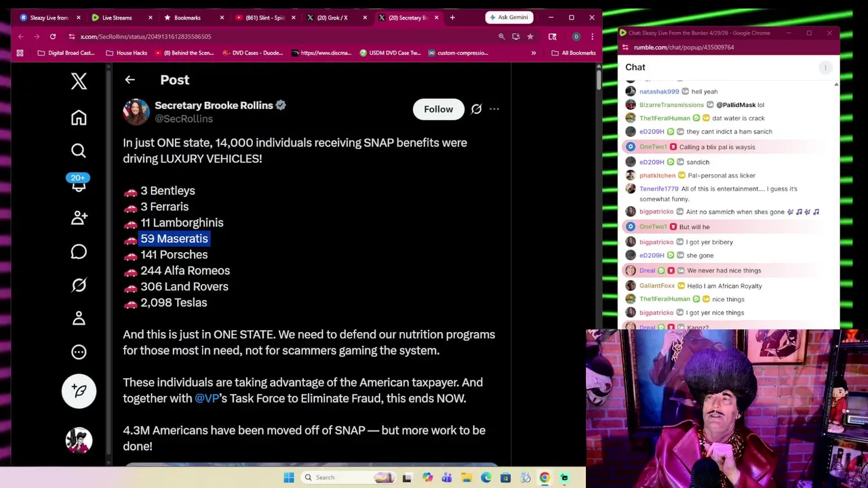The image size is (868, 488).
Task: Open the @VP mention link
Action: point(207,399)
